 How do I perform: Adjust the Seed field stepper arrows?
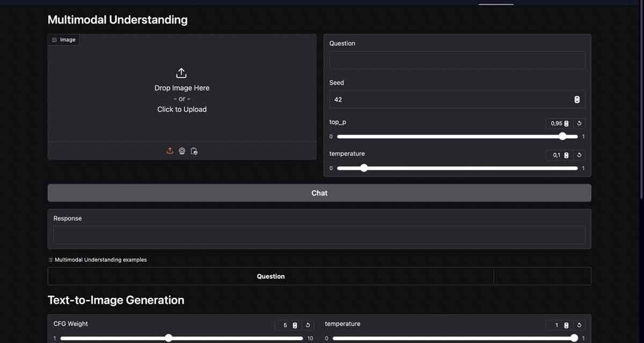coord(577,100)
